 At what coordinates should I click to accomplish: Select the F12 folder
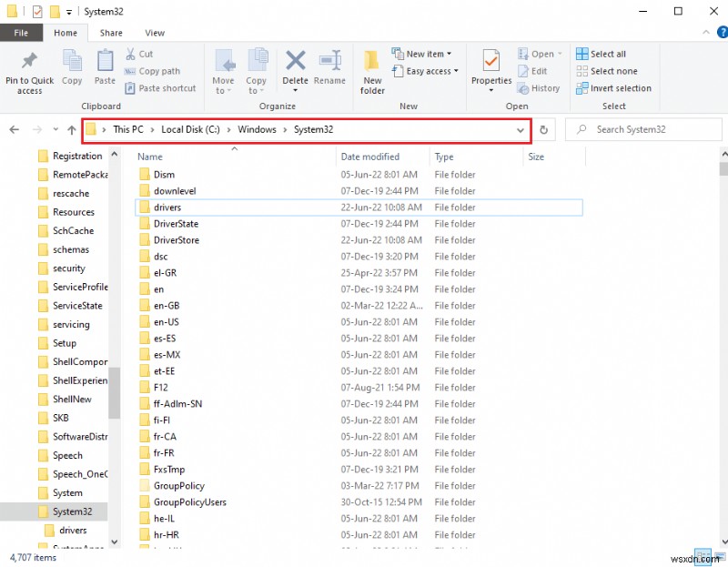point(161,388)
